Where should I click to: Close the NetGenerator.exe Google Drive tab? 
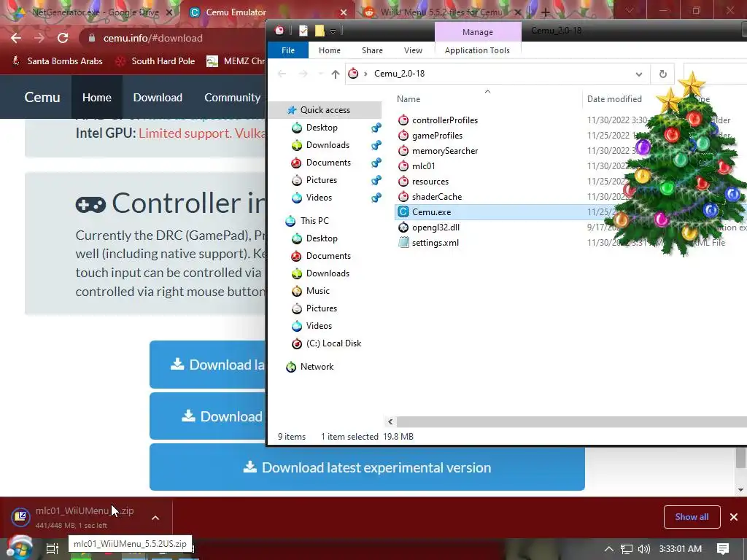[x=169, y=12]
